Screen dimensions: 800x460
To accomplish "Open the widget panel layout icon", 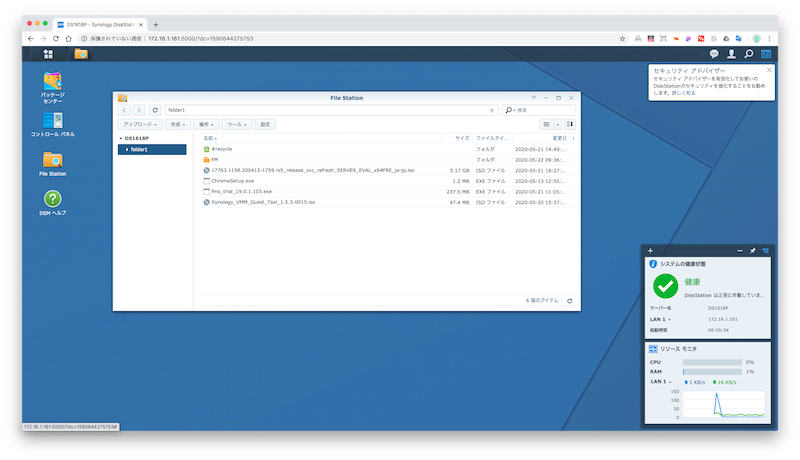I will point(765,250).
